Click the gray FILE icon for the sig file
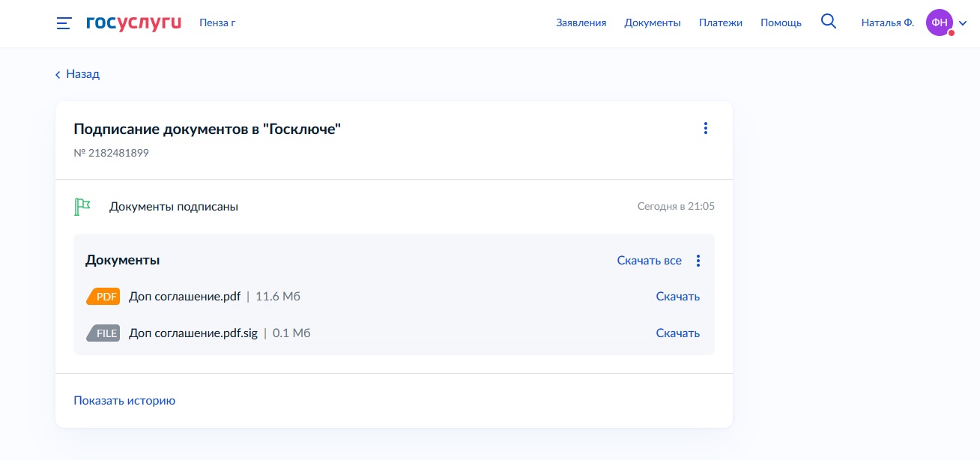 click(x=103, y=333)
